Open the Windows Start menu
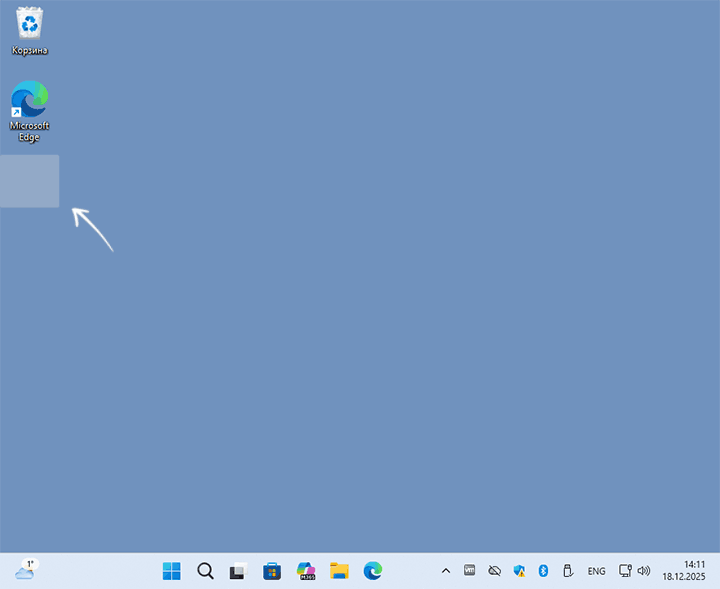Image resolution: width=720 pixels, height=589 pixels. (172, 571)
